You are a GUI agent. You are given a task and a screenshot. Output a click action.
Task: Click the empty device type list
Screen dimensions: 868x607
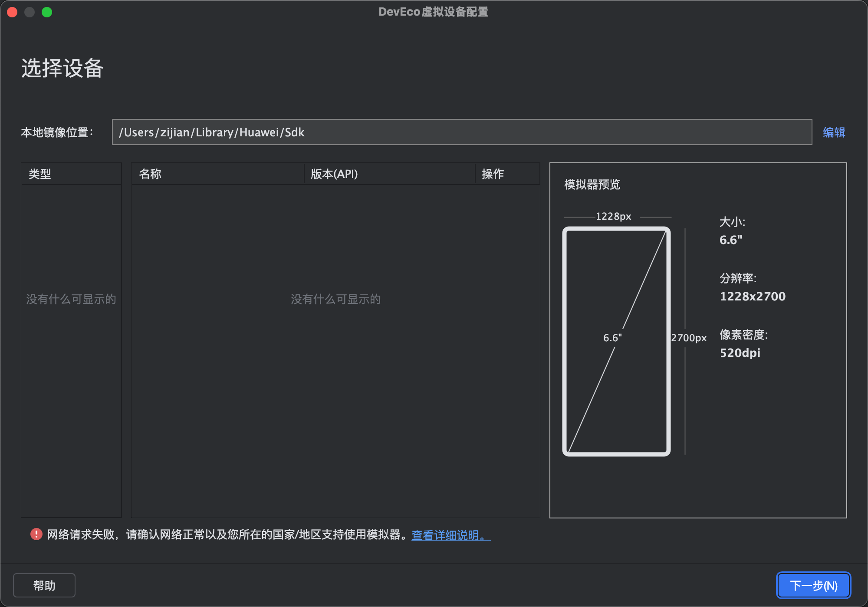[x=71, y=369]
